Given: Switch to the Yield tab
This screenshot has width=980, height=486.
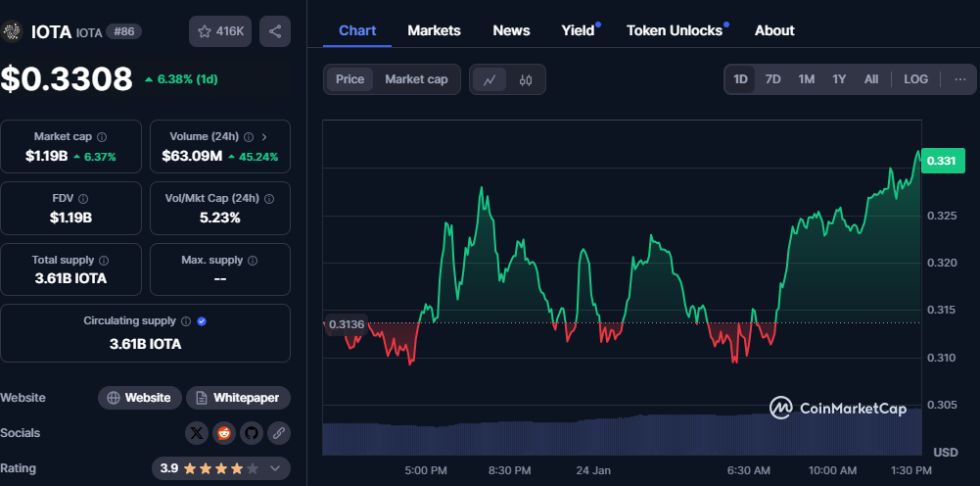Looking at the screenshot, I should (579, 30).
